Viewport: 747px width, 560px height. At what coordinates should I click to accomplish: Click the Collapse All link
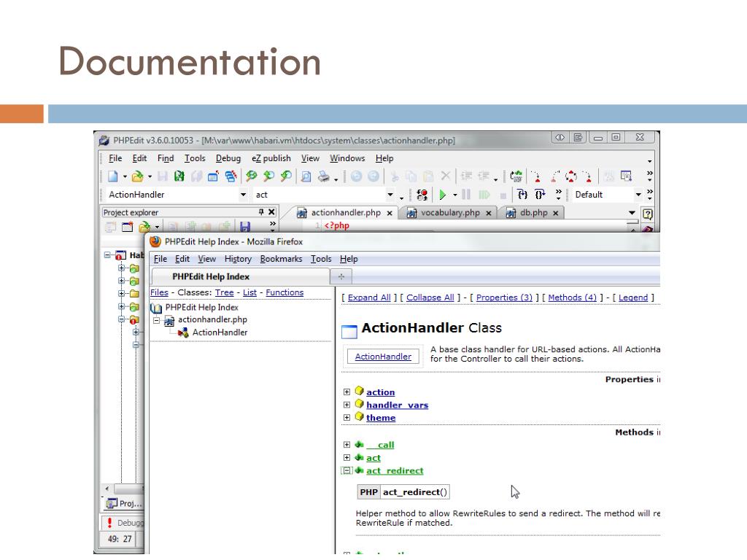430,297
